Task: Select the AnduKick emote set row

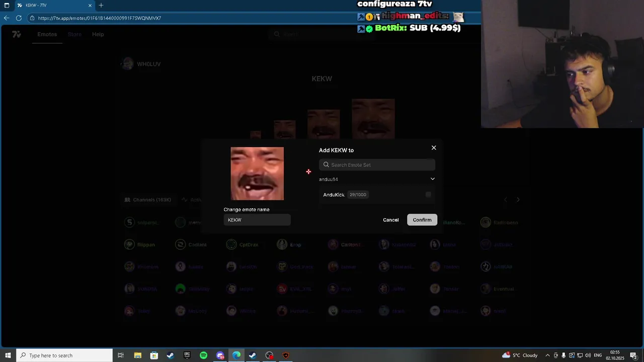Action: 377,195
